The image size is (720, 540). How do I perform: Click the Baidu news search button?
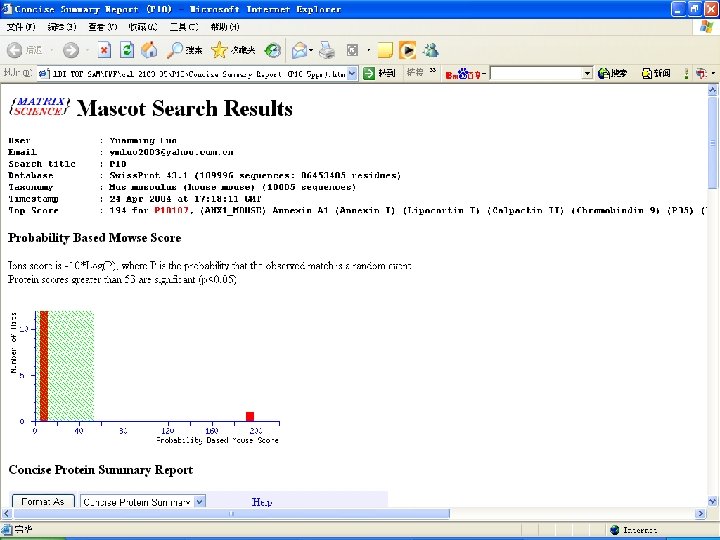pyautogui.click(x=656, y=73)
